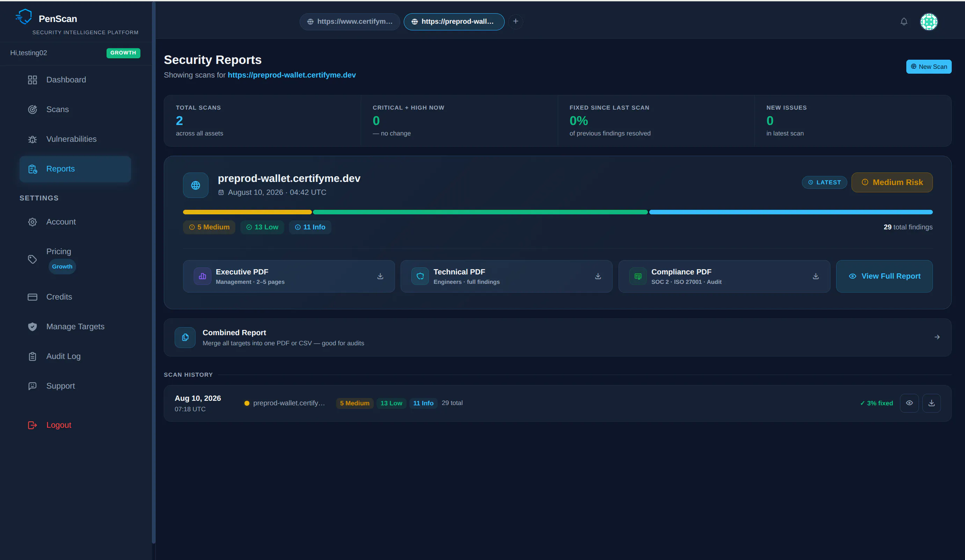
Task: Open Dashboard from the sidebar
Action: pyautogui.click(x=75, y=80)
